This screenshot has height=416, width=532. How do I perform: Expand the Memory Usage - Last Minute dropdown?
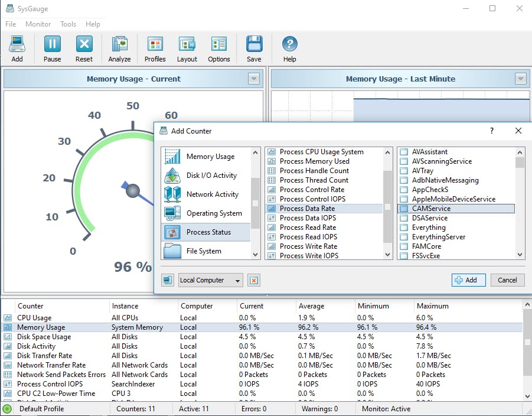click(x=520, y=79)
